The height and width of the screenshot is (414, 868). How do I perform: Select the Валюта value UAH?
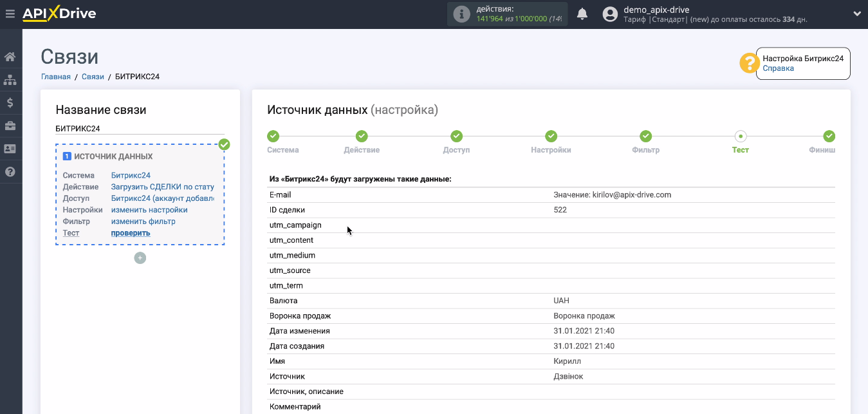coord(561,301)
